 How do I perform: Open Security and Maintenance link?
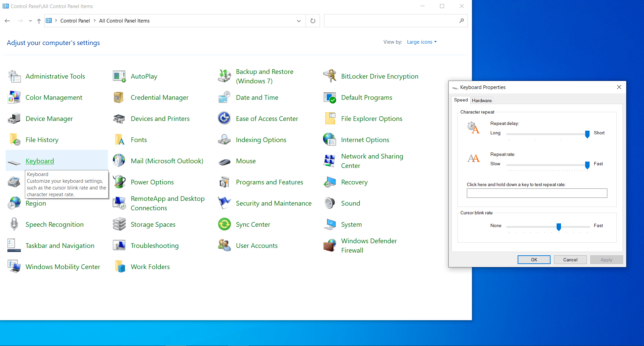(274, 204)
